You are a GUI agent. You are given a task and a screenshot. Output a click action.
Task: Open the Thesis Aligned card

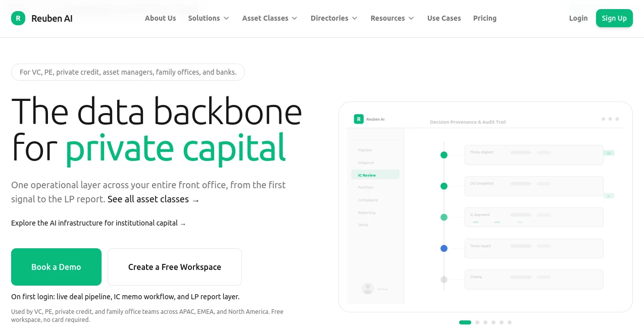tap(534, 155)
